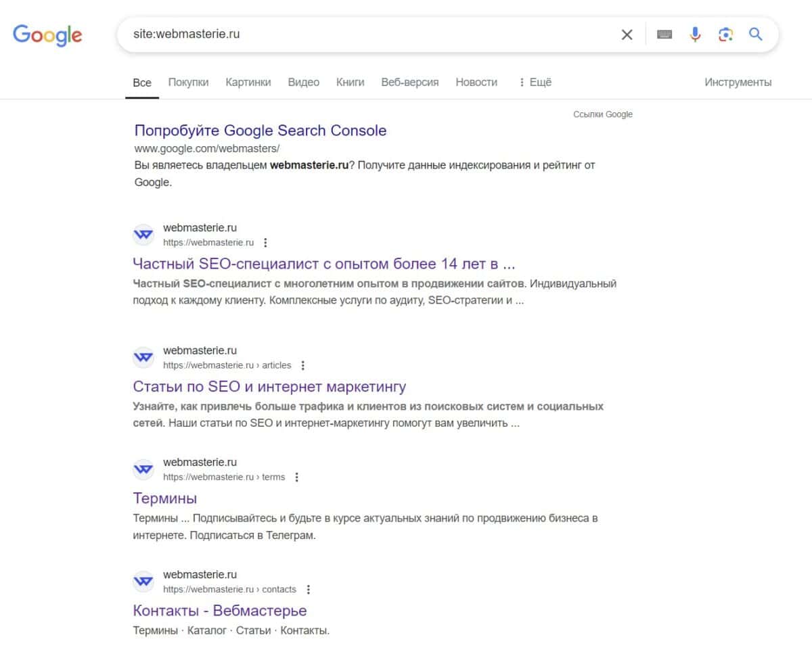This screenshot has height=652, width=812.
Task: Click the magnifier icon to search
Action: point(756,34)
